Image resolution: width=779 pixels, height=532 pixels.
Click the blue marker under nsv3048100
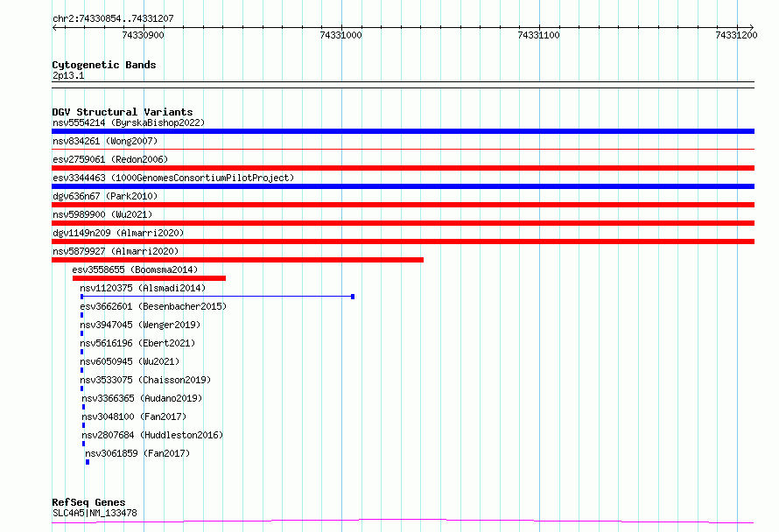83,425
